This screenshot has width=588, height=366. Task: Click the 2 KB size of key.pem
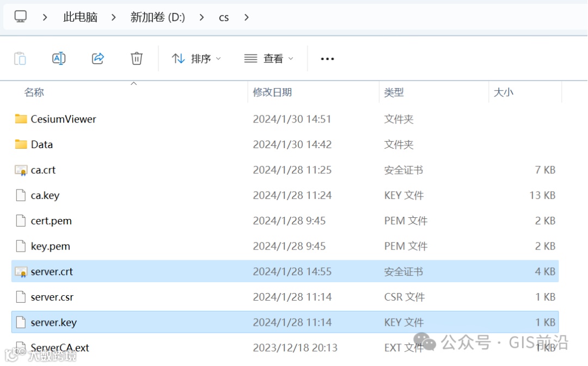(545, 246)
